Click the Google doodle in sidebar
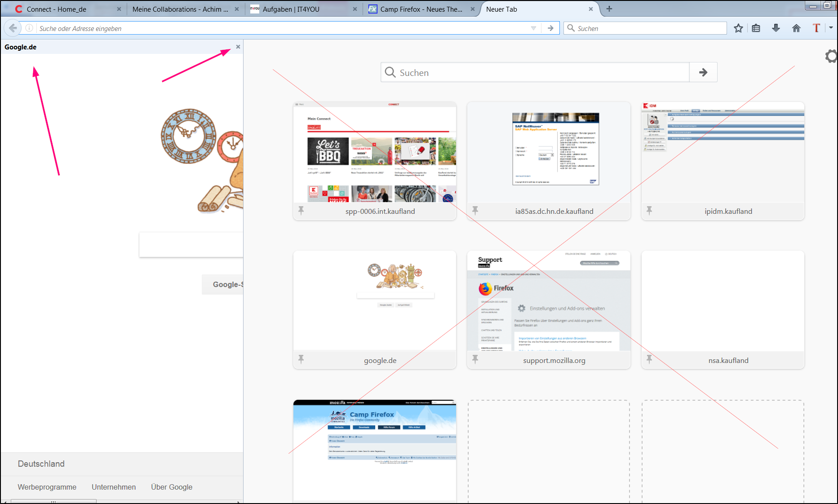 pyautogui.click(x=202, y=160)
